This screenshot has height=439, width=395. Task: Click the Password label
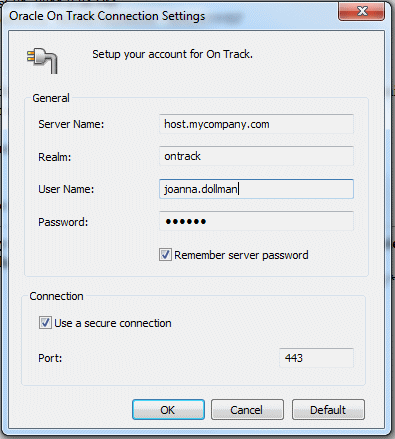tap(63, 222)
